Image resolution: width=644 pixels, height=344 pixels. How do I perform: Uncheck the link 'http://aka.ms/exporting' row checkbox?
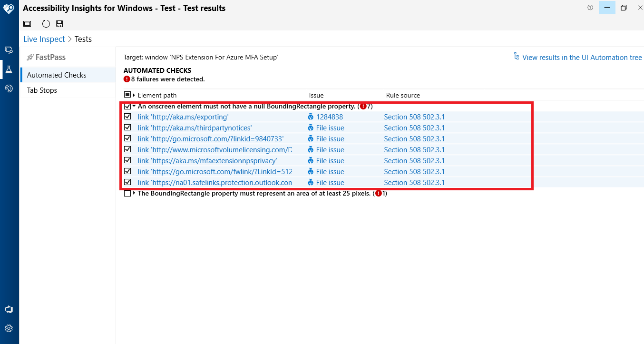point(127,117)
